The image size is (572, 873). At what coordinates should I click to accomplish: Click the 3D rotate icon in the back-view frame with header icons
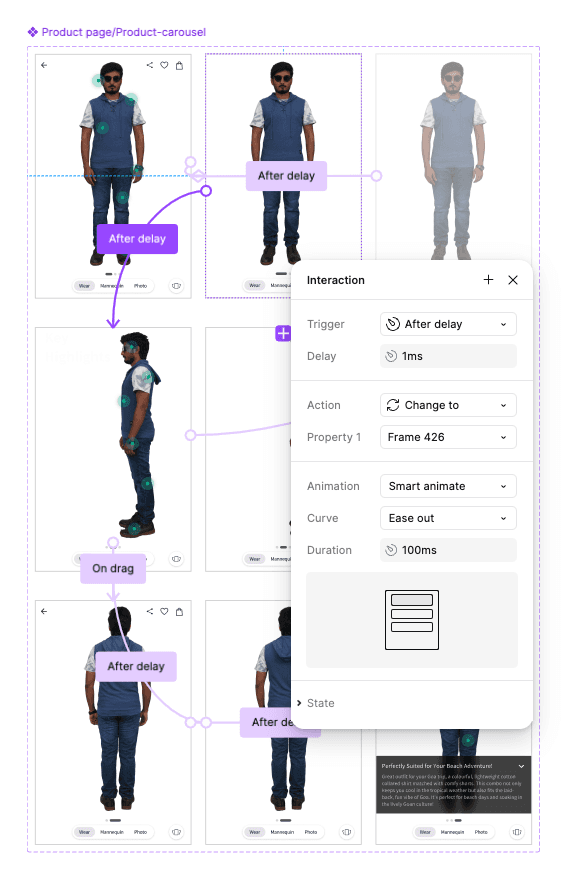pyautogui.click(x=176, y=832)
